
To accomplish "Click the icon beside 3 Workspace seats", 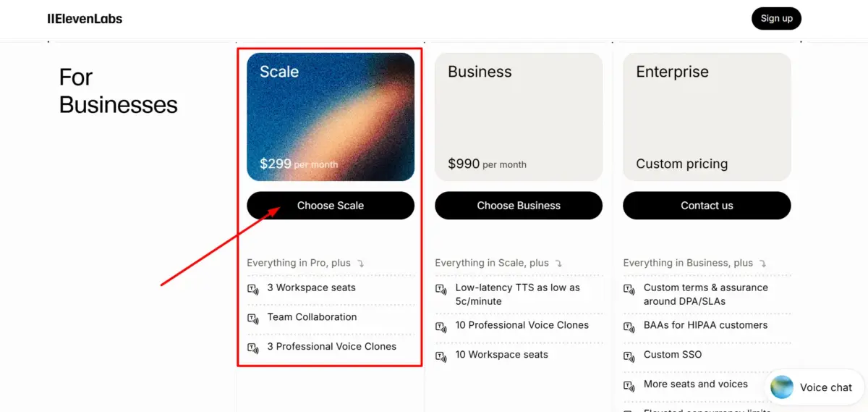I will tap(253, 289).
